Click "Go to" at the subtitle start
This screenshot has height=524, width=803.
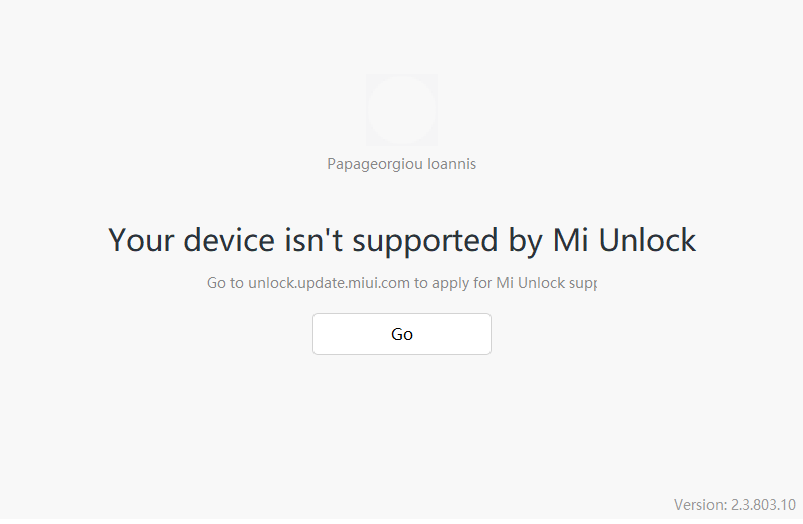225,283
